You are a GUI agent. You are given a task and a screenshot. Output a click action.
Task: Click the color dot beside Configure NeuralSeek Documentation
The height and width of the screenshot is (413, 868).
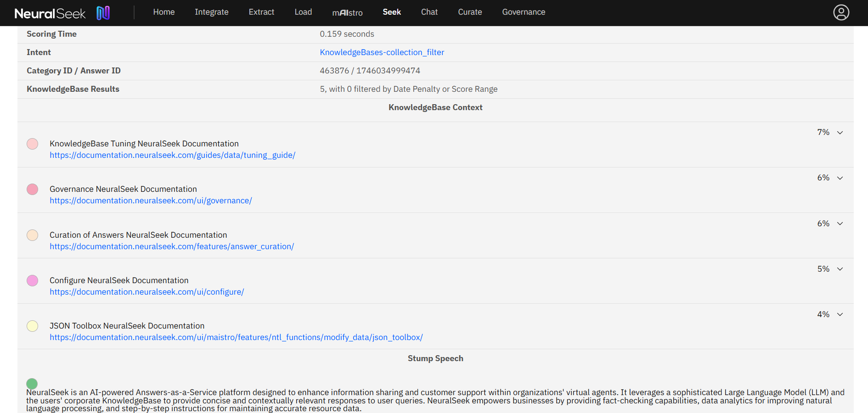pyautogui.click(x=32, y=281)
